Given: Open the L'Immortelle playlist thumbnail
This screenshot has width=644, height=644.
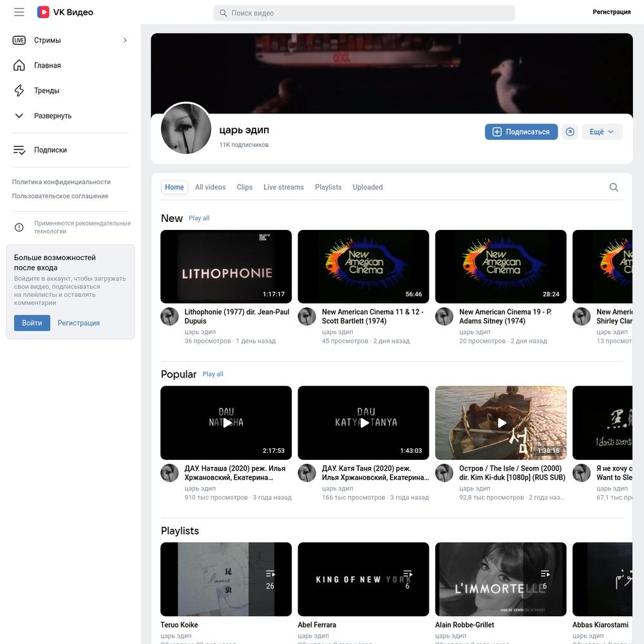Looking at the screenshot, I should point(500,579).
